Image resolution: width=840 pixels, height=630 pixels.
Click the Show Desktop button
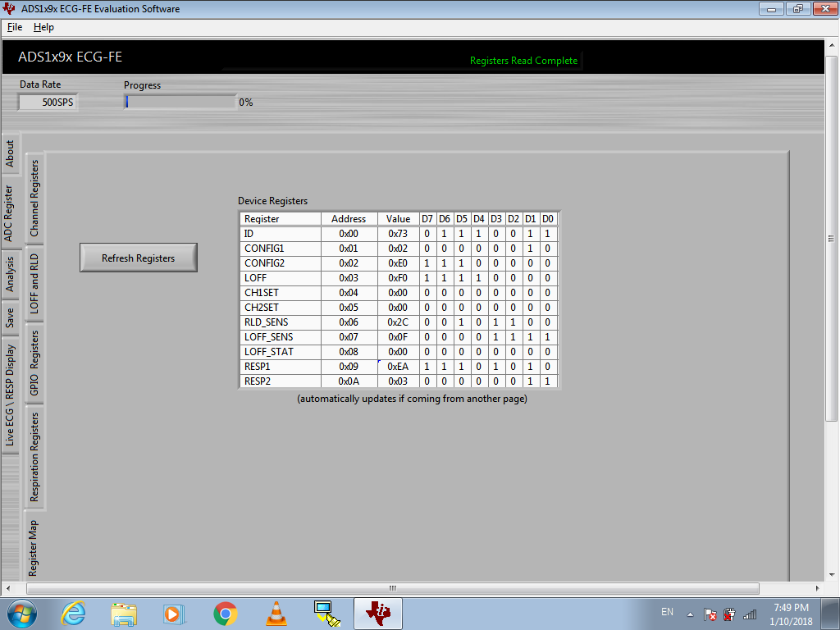point(832,614)
